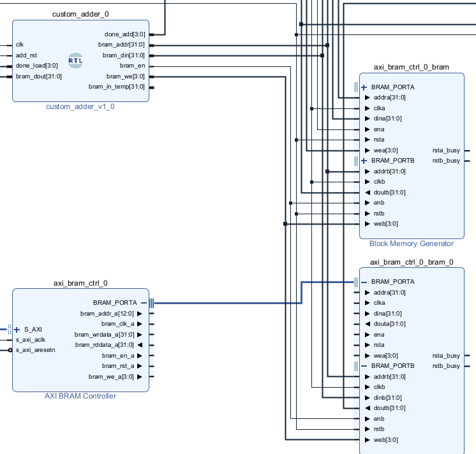Select done_load[3:0] port on custom_adder_0
Viewport: 476px width, 454px height.
click(37, 66)
